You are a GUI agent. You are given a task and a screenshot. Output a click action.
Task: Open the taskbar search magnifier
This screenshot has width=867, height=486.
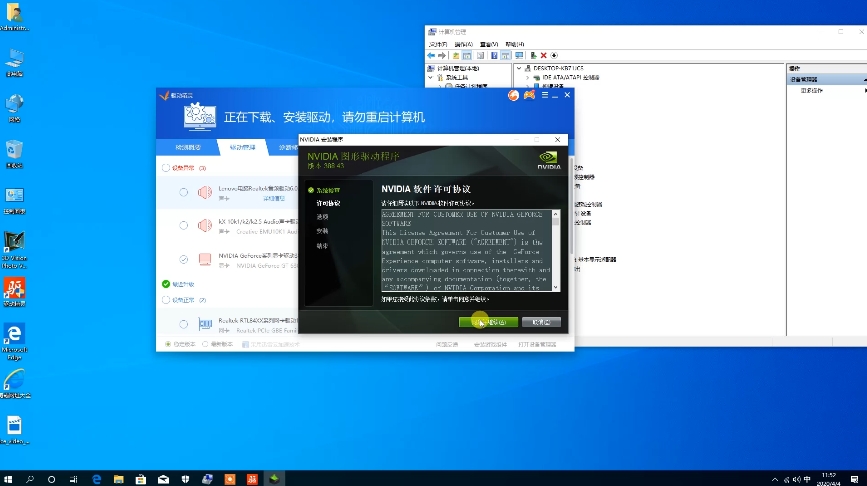click(x=30, y=479)
